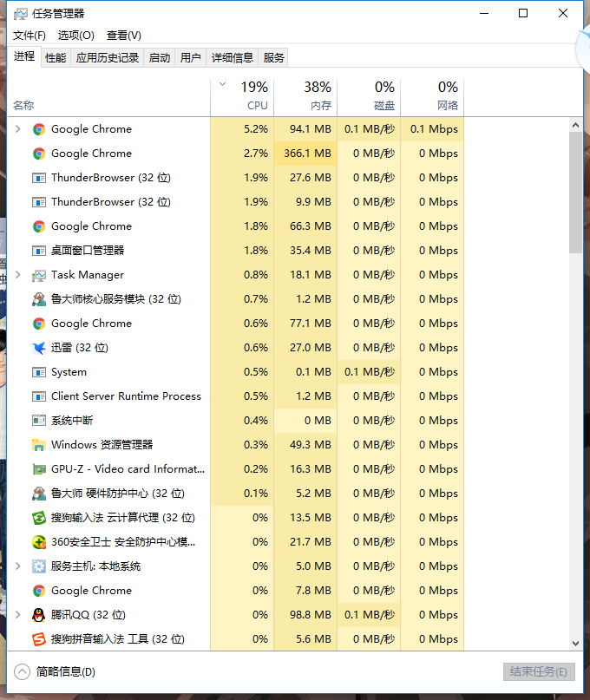Click the 结束任务(E) button
The image size is (590, 700).
[539, 671]
